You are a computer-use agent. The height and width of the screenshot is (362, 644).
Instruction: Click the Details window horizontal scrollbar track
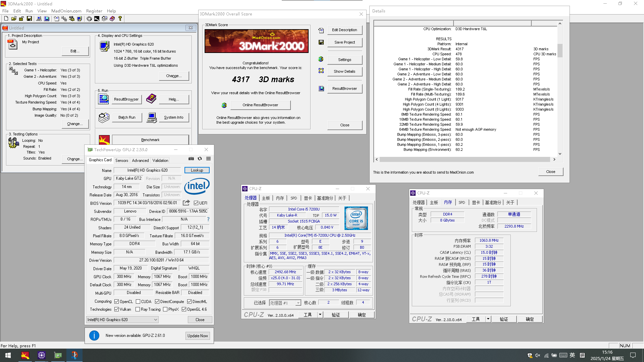(465, 160)
